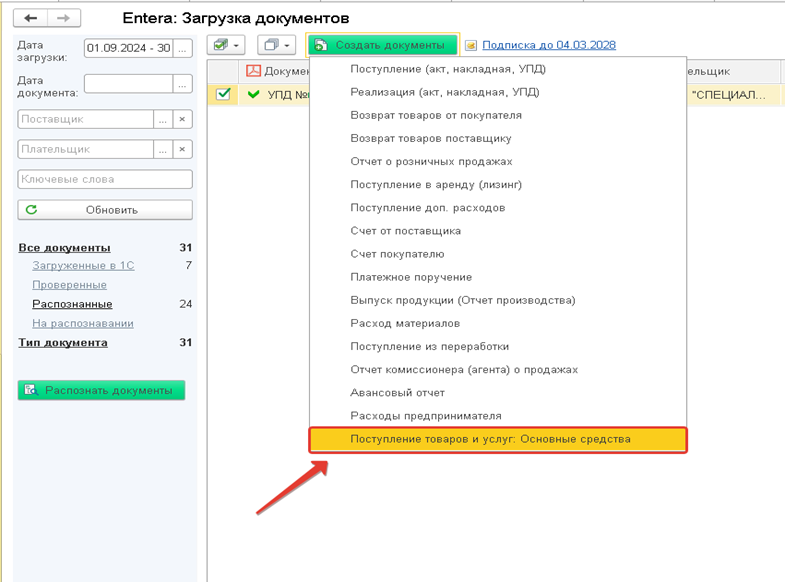785x582 pixels.
Task: Choose Поступление (акт, накладная, УПД)
Action: pos(498,69)
